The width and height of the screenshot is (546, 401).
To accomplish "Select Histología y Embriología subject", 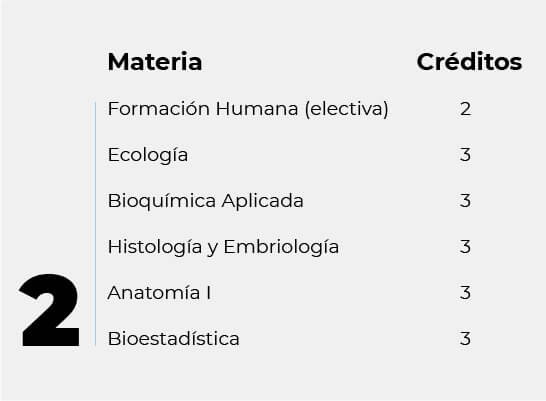I will coord(223,247).
